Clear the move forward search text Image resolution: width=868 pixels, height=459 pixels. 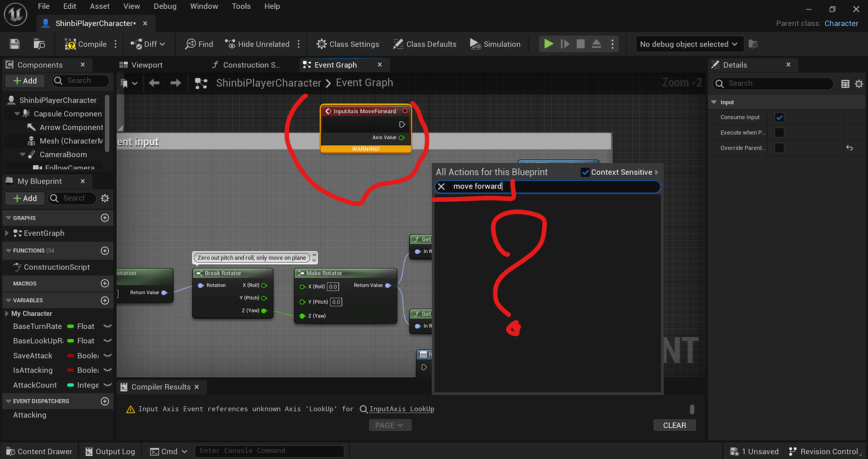tap(442, 187)
